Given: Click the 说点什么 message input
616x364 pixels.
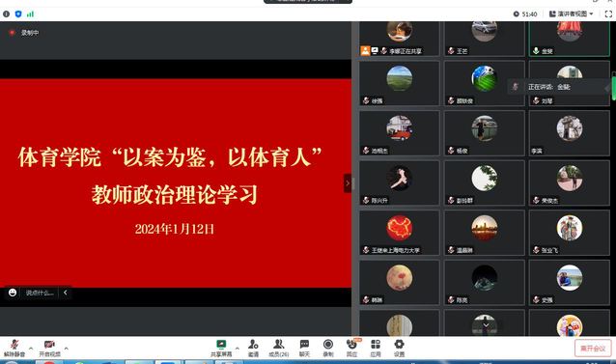Looking at the screenshot, I should (40, 293).
